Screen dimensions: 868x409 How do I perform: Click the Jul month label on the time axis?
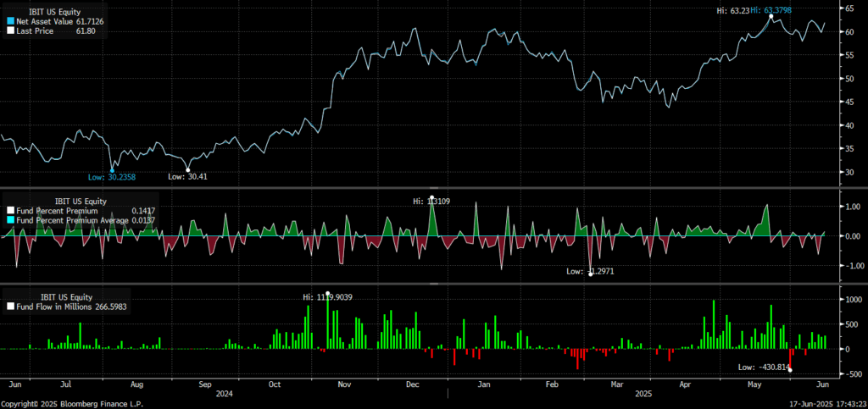65,384
